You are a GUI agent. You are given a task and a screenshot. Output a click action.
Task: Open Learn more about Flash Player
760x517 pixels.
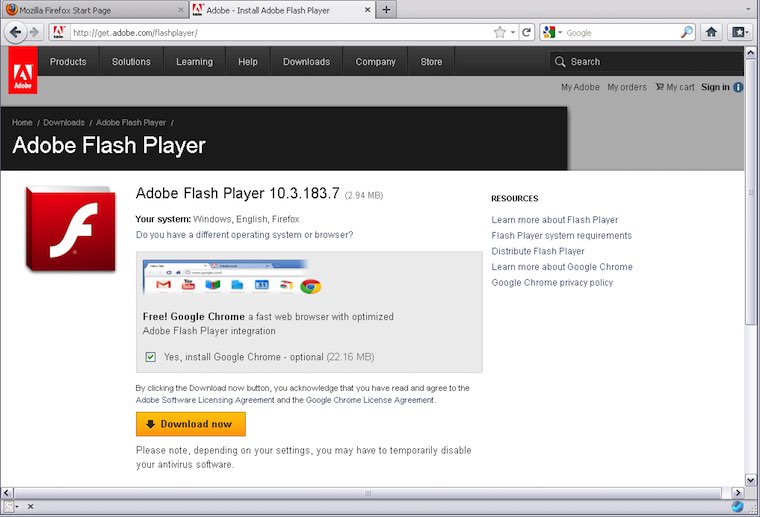pos(554,220)
